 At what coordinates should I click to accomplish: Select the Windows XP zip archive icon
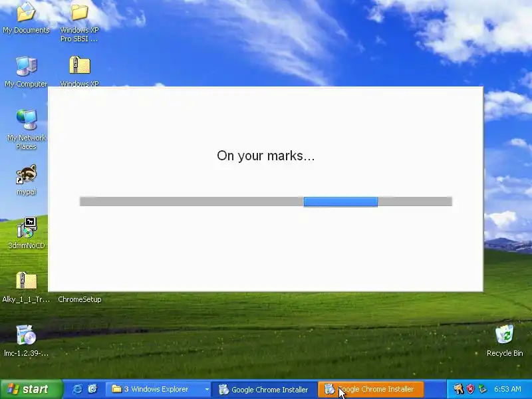pyautogui.click(x=79, y=65)
